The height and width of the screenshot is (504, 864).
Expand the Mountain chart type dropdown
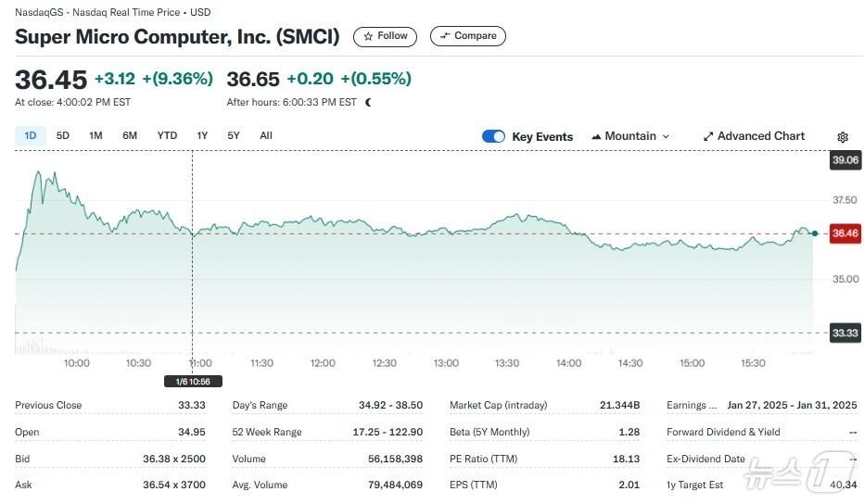click(665, 136)
